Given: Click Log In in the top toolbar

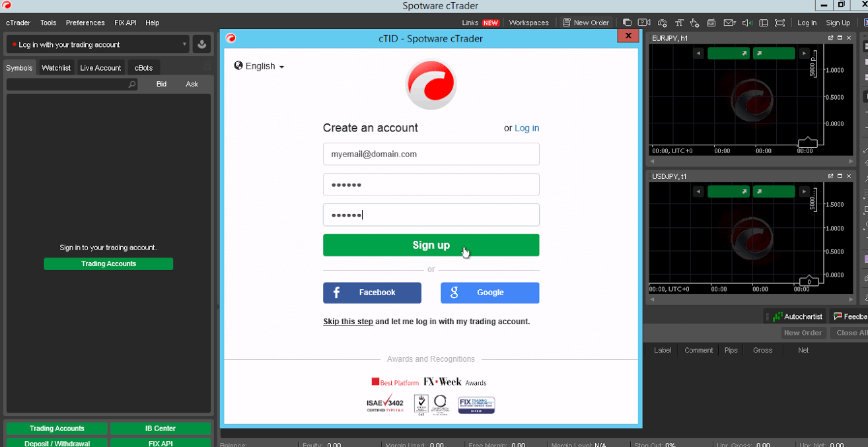Looking at the screenshot, I should click(x=807, y=22).
